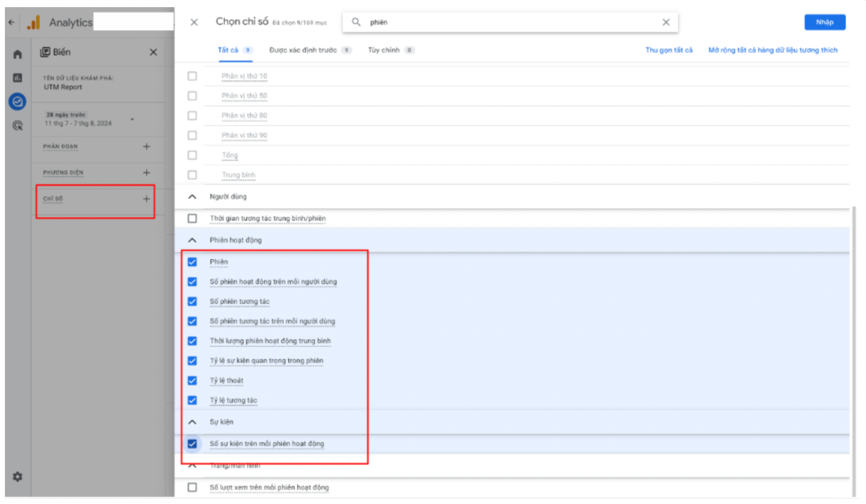The width and height of the screenshot is (866, 504).
Task: Check Số lượt xem trên mỗi phiên hoạt động
Action: [x=192, y=487]
